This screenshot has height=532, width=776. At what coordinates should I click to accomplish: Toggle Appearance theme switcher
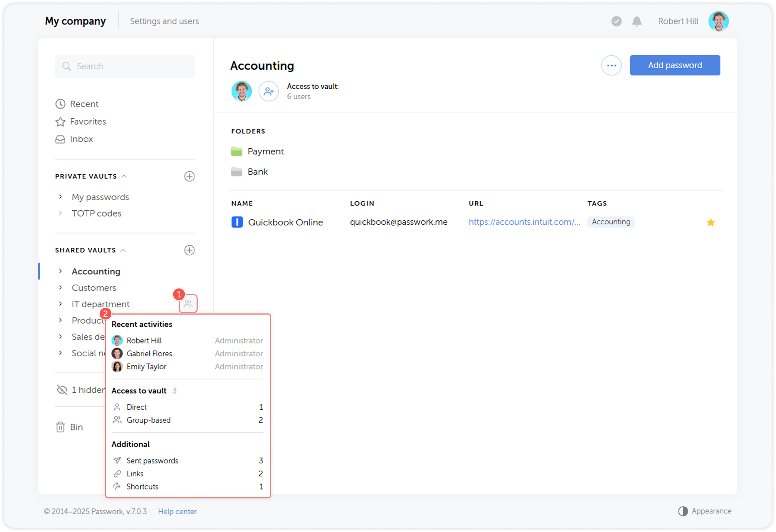click(x=704, y=511)
